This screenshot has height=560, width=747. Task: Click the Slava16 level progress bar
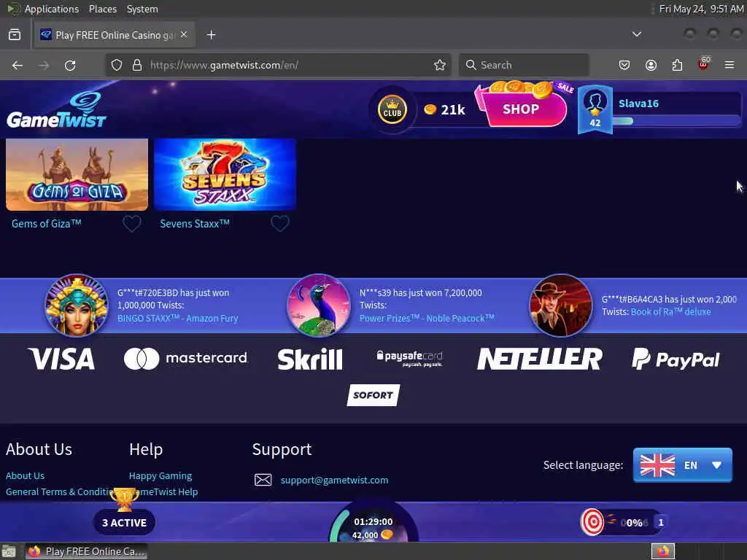pyautogui.click(x=676, y=121)
